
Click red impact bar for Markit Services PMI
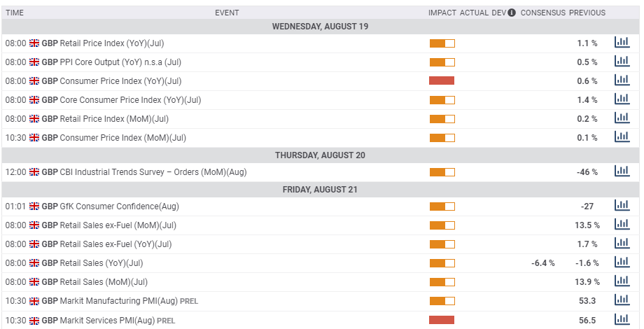pyautogui.click(x=442, y=320)
